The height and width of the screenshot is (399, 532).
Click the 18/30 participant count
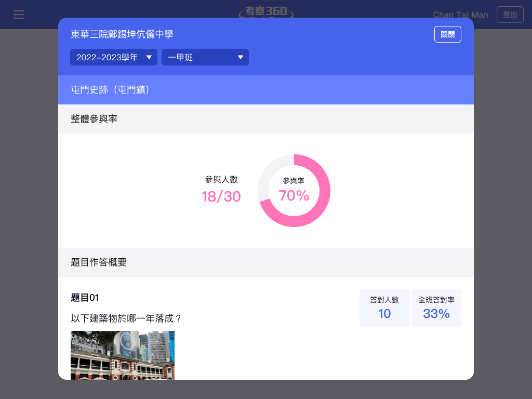[221, 196]
